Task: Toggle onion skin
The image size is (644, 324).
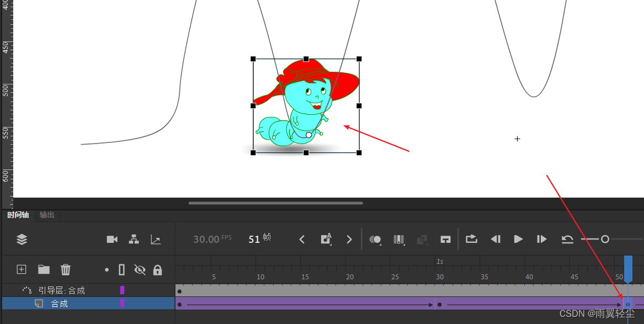Action: click(x=375, y=240)
